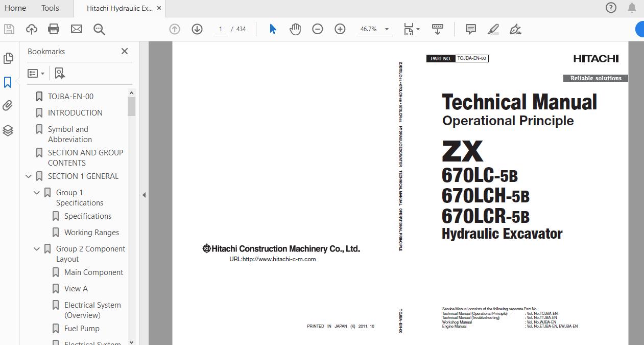Screen dimensions: 644x345
Task: Open the Layers panel
Action: (8, 130)
